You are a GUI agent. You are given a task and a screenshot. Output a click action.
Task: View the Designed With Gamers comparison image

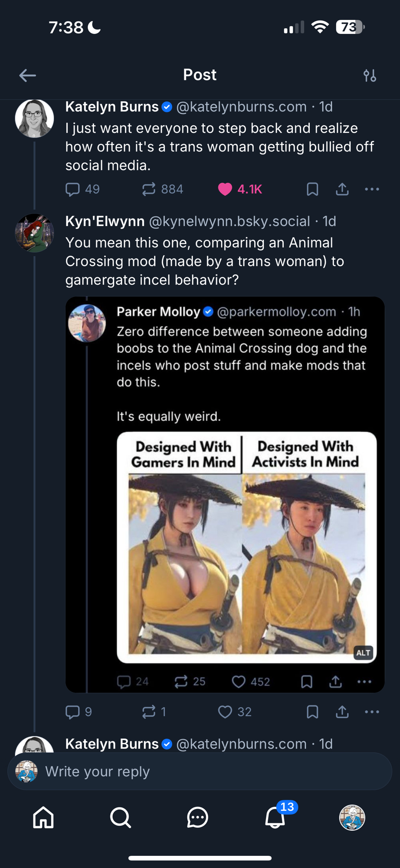(x=246, y=547)
